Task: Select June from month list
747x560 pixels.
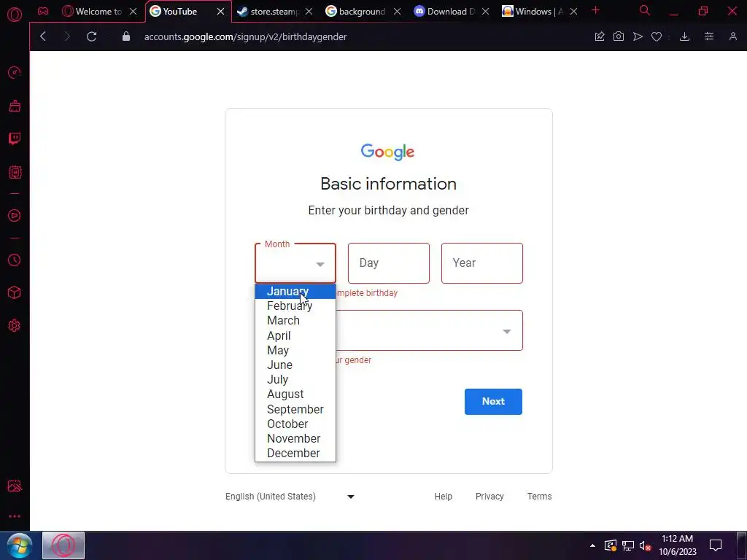Action: pyautogui.click(x=295, y=365)
